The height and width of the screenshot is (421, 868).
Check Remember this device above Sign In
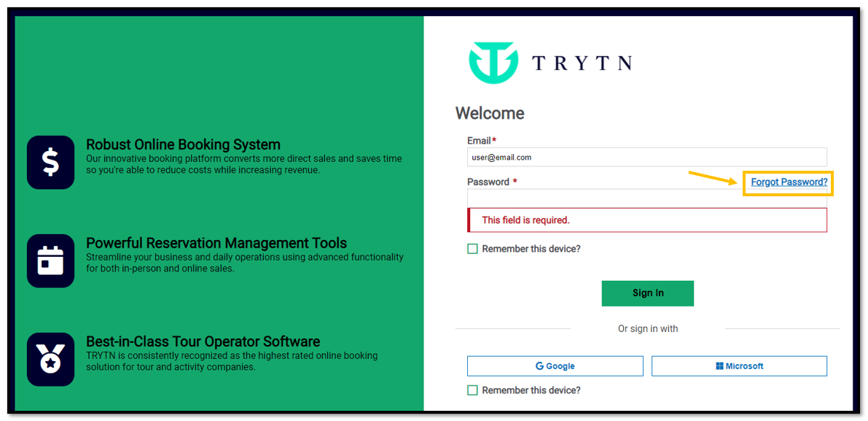click(472, 249)
